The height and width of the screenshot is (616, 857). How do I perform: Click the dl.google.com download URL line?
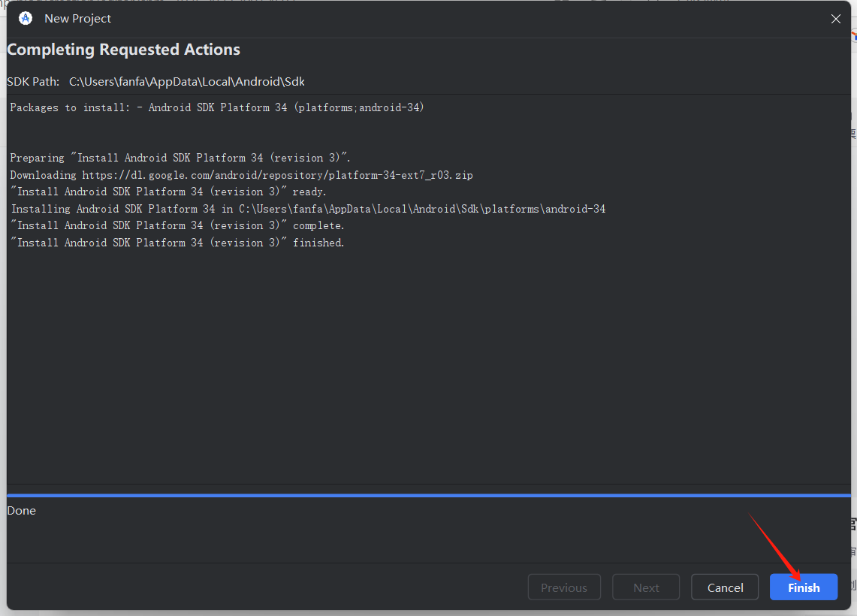coord(241,175)
